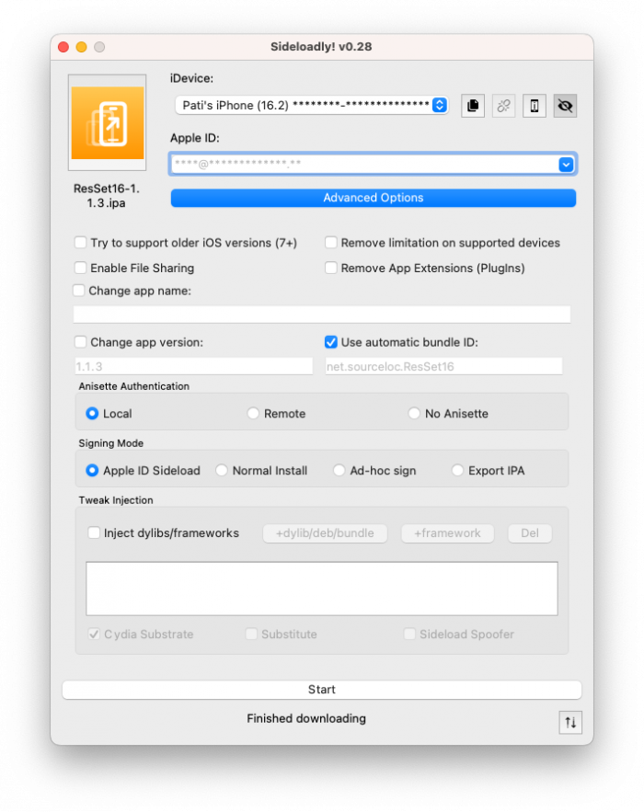Click the ResSet16 IPA app thumbnail
The image size is (644, 812).
click(108, 122)
